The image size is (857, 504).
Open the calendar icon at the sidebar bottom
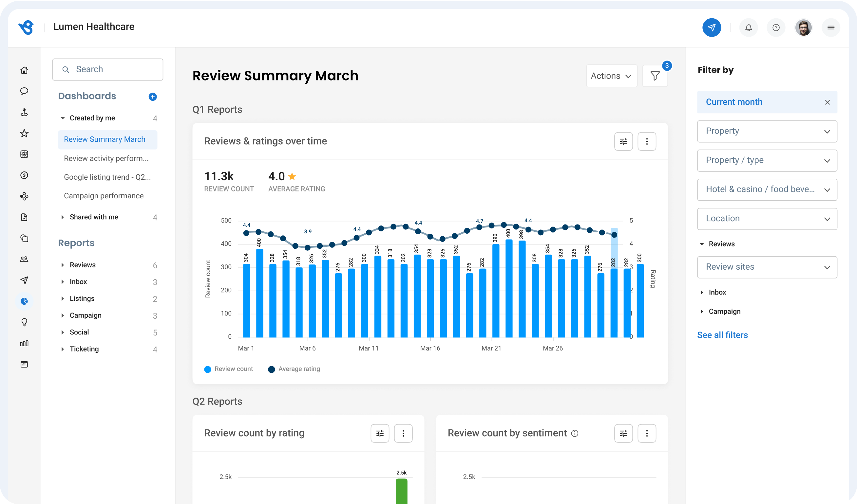(x=24, y=364)
